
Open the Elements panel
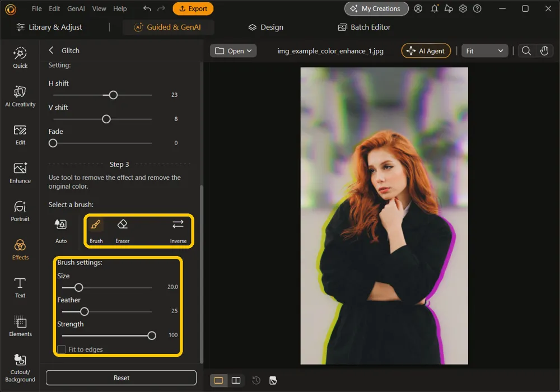coord(20,326)
